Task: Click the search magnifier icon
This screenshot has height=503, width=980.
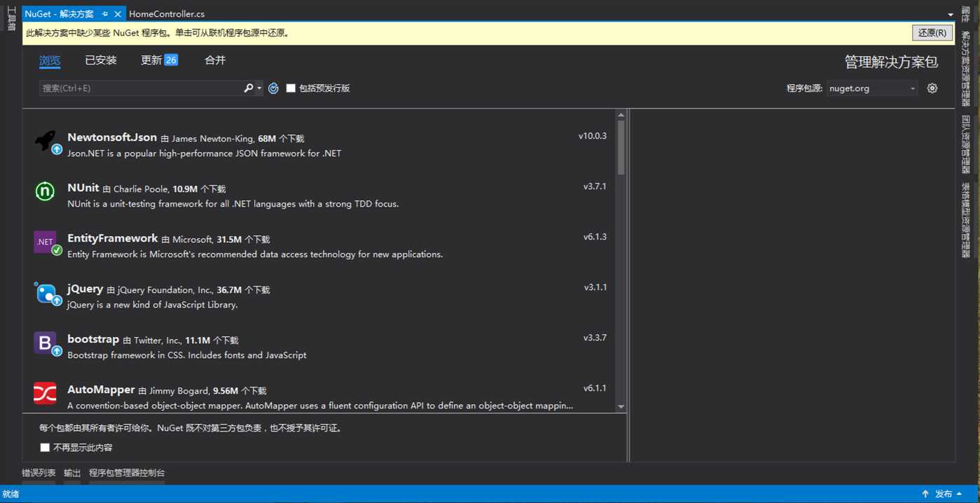Action: pyautogui.click(x=248, y=88)
